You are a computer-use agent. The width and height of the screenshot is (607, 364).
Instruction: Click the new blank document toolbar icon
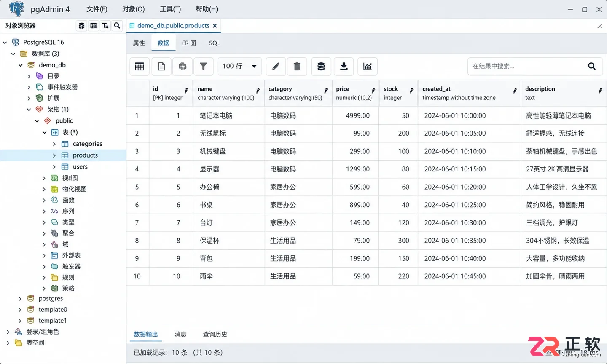coord(161,67)
